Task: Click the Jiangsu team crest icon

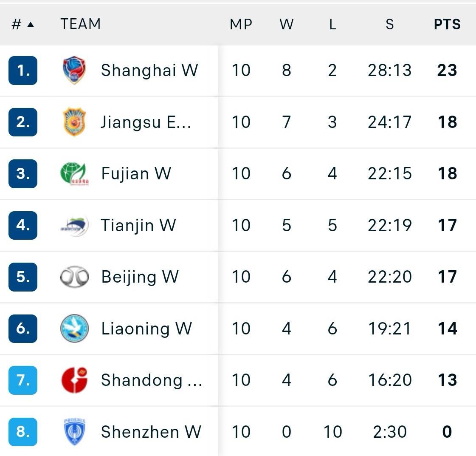Action: coord(74,122)
